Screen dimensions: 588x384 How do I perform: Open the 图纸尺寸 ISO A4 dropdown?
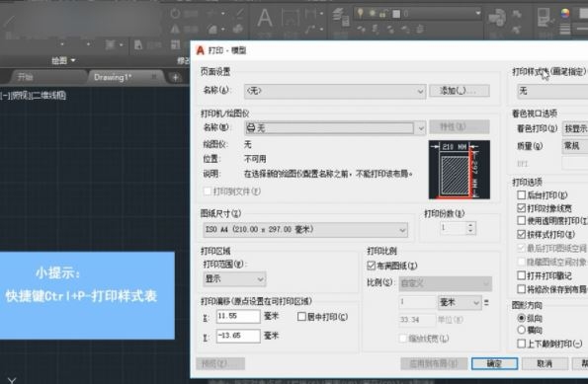click(305, 229)
